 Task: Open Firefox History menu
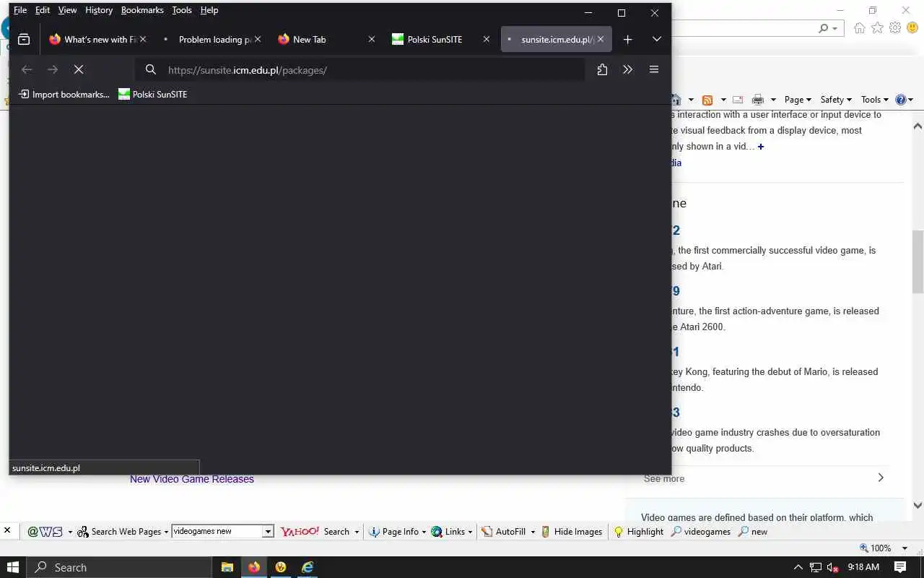click(x=99, y=10)
